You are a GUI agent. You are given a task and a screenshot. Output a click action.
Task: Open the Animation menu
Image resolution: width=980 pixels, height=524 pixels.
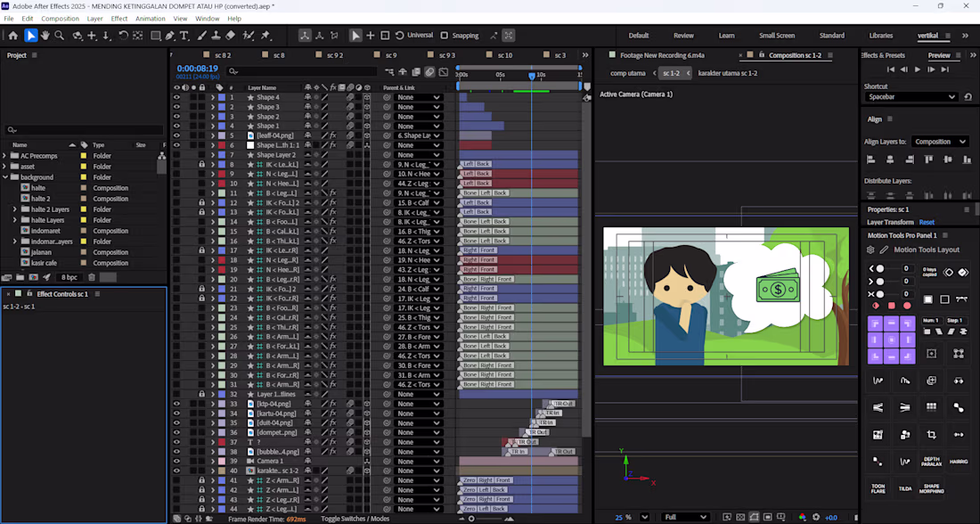150,19
